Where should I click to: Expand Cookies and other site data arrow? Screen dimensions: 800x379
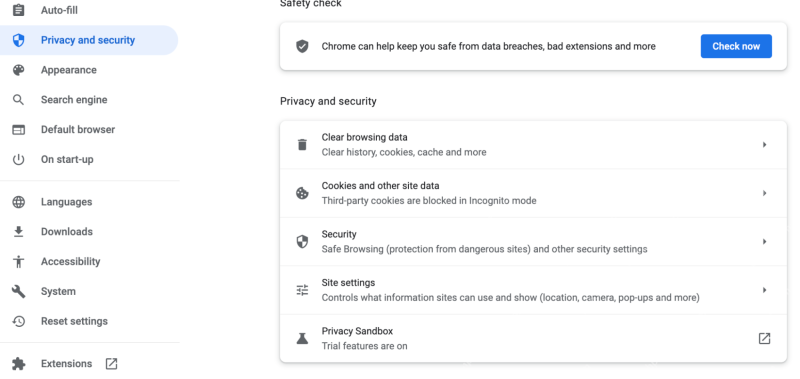[764, 193]
